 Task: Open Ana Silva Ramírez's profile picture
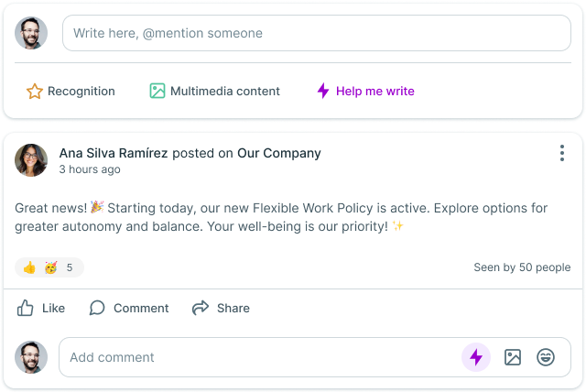(x=31, y=160)
